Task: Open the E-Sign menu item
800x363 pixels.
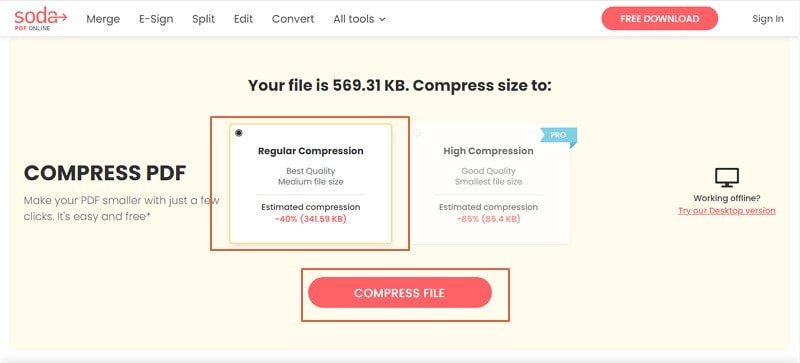Action: [x=156, y=19]
